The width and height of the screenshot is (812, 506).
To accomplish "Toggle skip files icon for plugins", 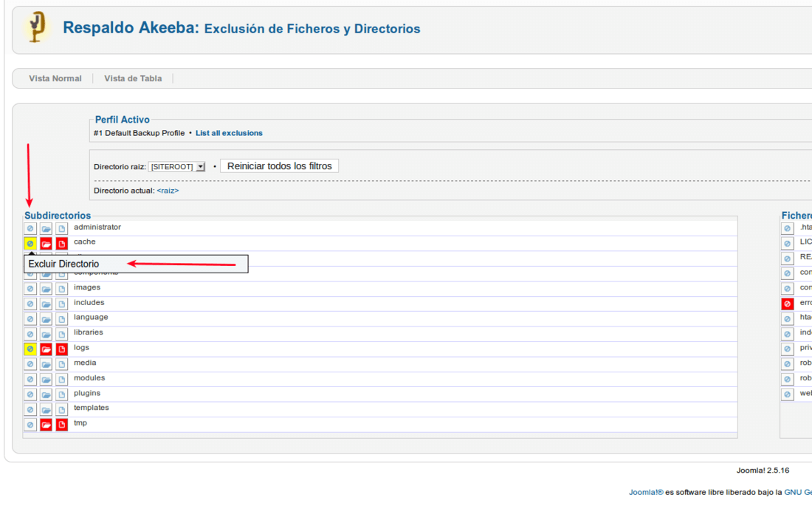I will pos(61,394).
